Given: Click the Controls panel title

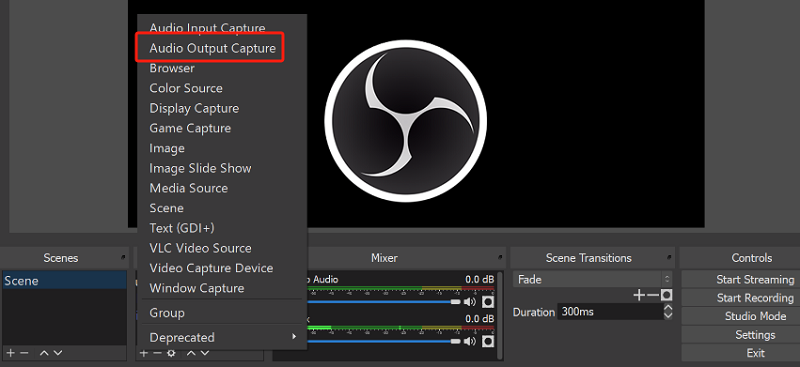Looking at the screenshot, I should [752, 258].
